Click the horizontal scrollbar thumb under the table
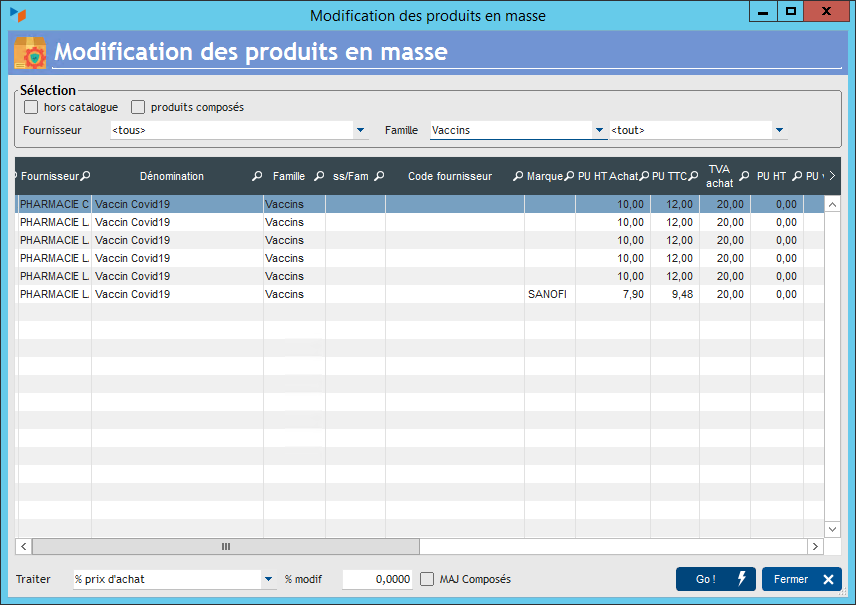Screen dimensions: 856x605 point(225,546)
